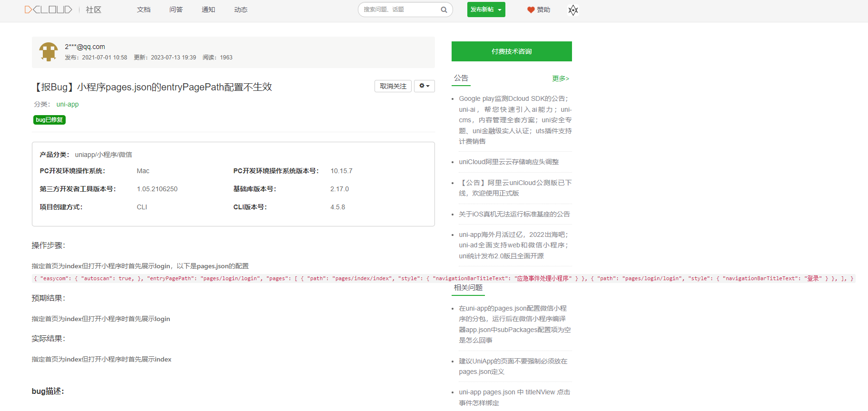
Task: Switch to the 动态 page
Action: (240, 10)
